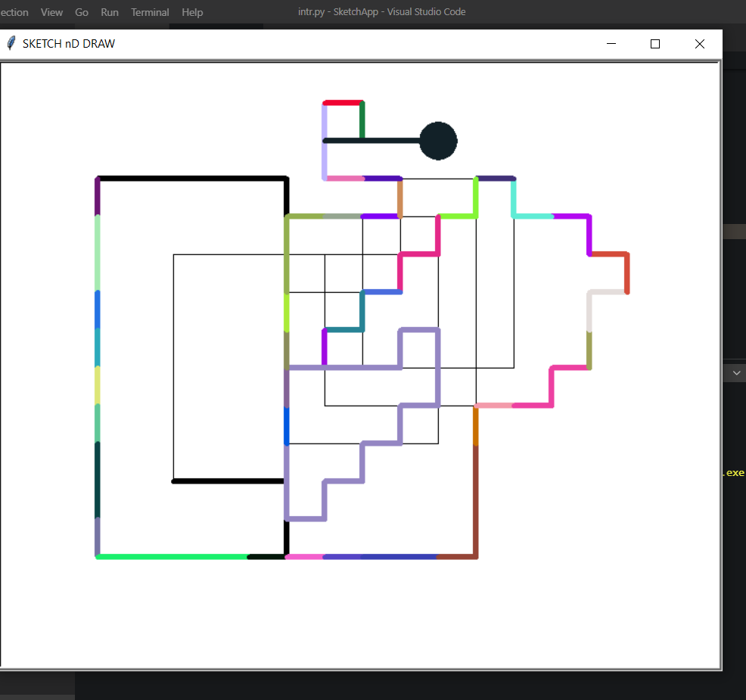Click the yellow '.exe' text in VS Code terminal
This screenshot has width=746, height=700.
[734, 472]
